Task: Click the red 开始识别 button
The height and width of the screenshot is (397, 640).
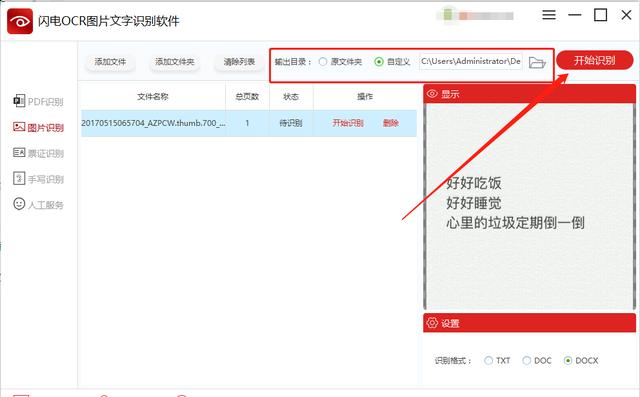Action: (594, 60)
